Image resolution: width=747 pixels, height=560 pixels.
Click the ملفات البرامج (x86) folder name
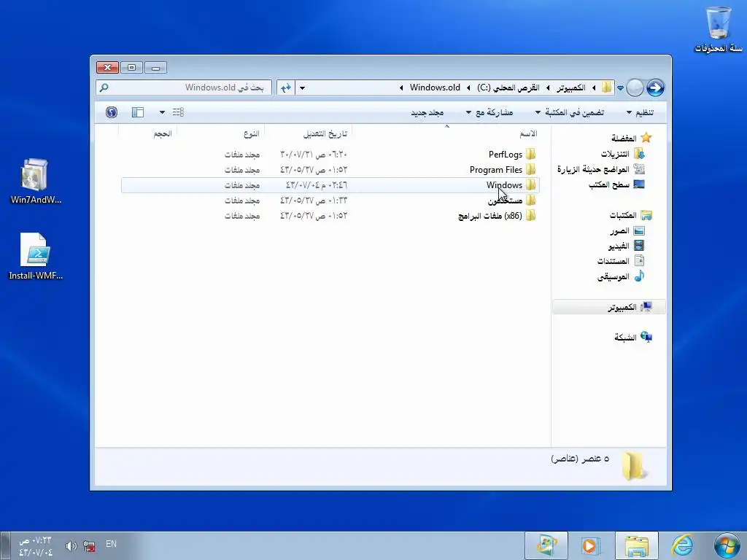pos(490,216)
